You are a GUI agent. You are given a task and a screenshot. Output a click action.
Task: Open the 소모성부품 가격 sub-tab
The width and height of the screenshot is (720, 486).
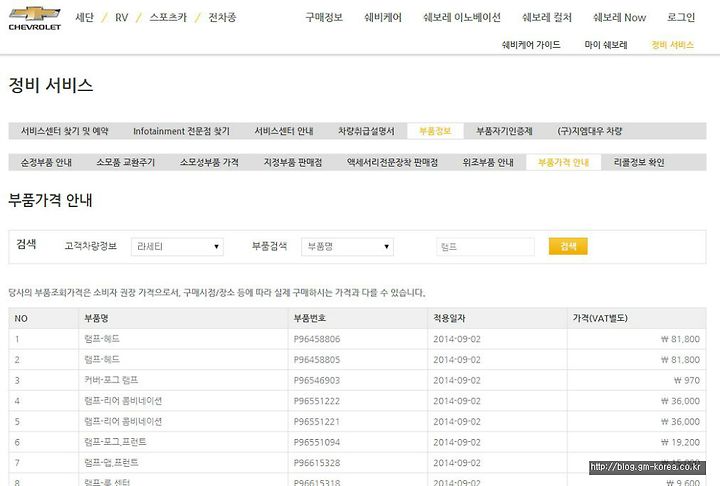[209, 162]
